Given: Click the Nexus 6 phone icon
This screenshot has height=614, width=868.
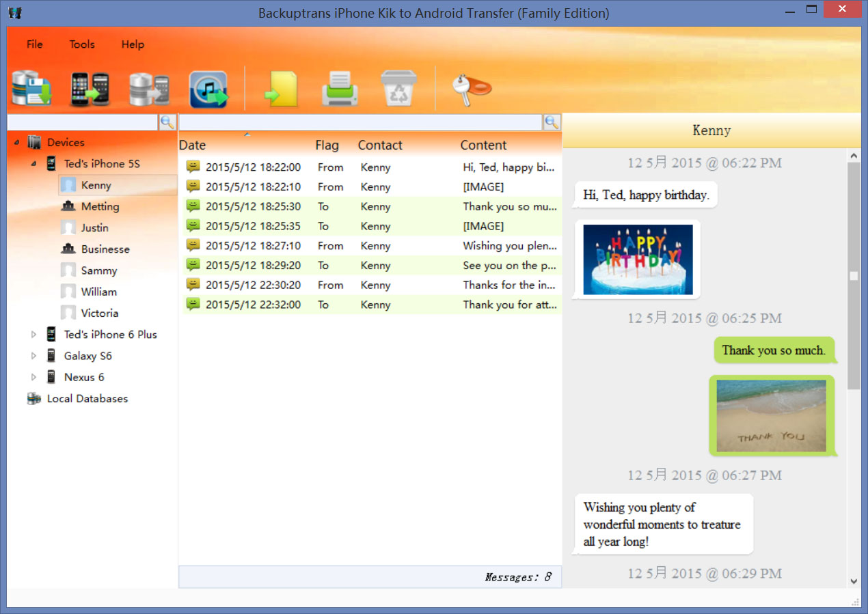Looking at the screenshot, I should [x=51, y=377].
